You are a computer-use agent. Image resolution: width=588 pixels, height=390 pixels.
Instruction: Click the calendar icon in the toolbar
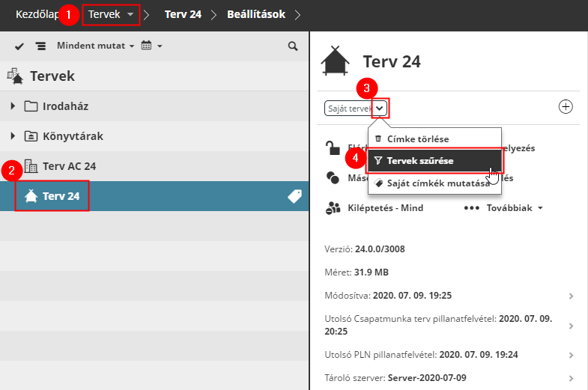click(x=146, y=46)
